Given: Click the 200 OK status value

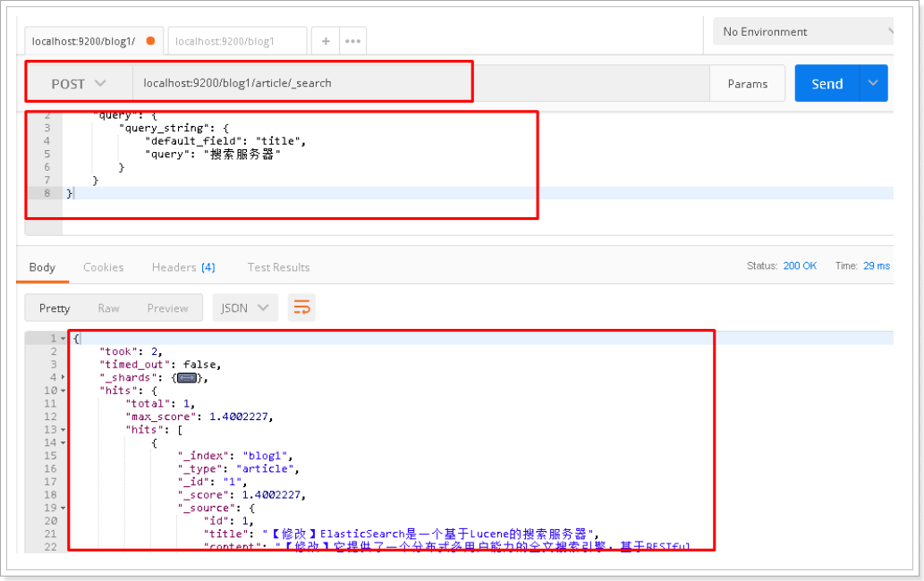Looking at the screenshot, I should [800, 265].
